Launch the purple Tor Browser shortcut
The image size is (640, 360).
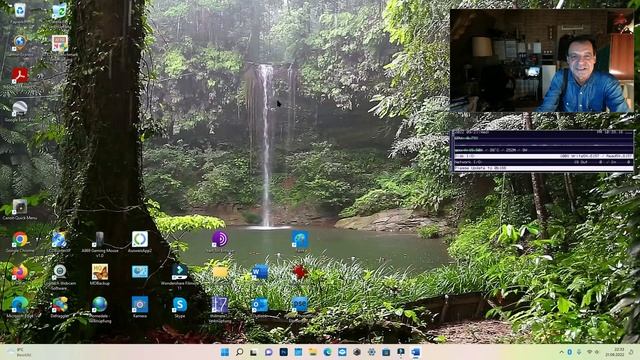[x=220, y=239]
